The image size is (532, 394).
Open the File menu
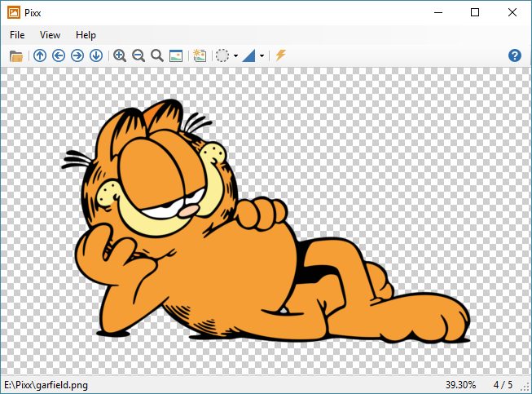17,35
